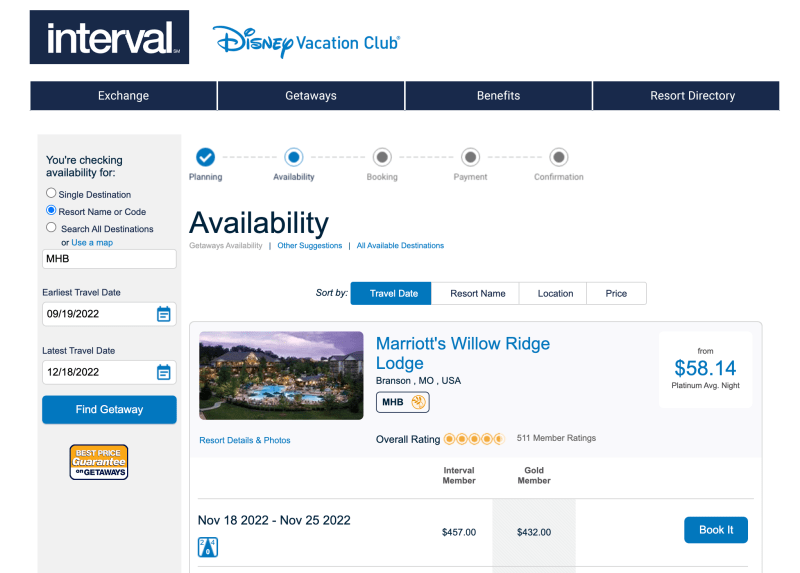Click the unit occupancy icon under Nov 18 dates
The width and height of the screenshot is (800, 573).
pos(208,547)
